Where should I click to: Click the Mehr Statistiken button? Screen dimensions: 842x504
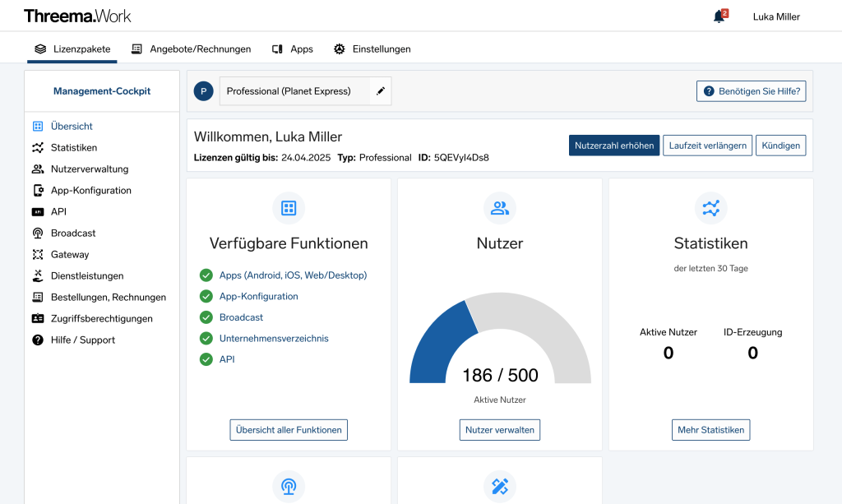tap(711, 430)
